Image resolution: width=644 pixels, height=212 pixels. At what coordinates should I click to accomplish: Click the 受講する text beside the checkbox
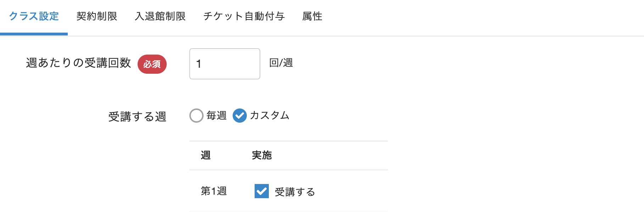tap(295, 192)
